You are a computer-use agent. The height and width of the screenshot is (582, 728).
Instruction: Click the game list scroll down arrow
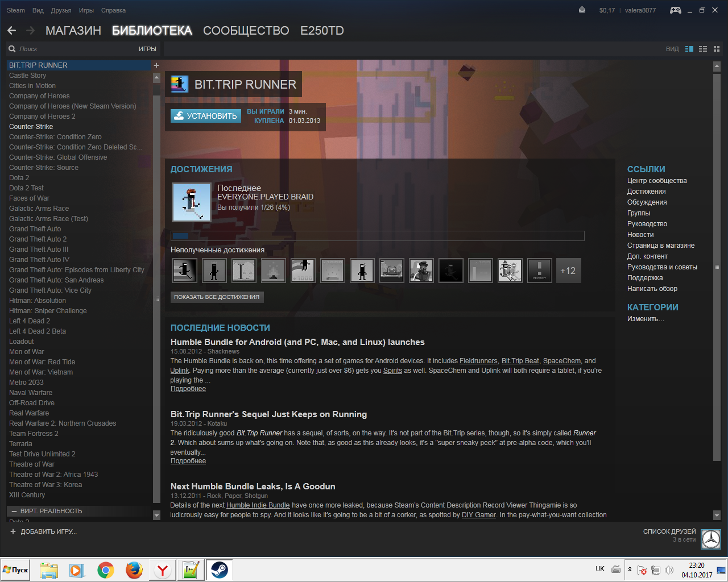coord(157,516)
